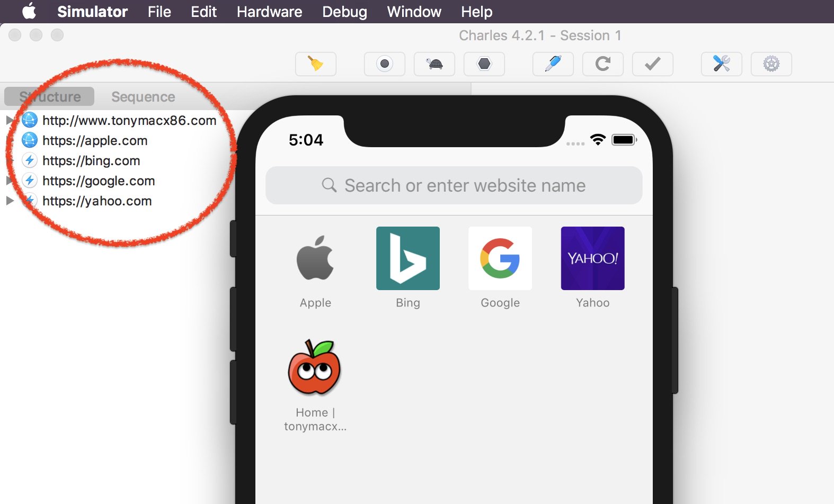Expand the tonymacx86.com host entry
This screenshot has width=834, height=504.
click(10, 120)
